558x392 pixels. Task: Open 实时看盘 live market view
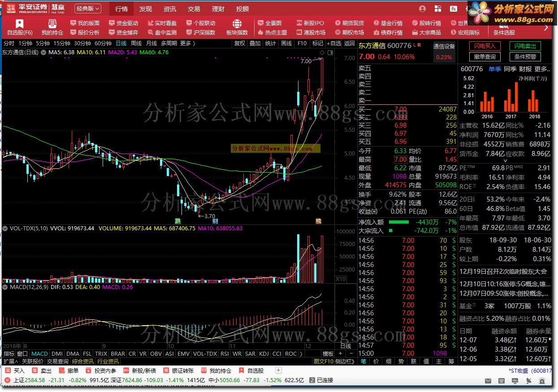pos(162,23)
